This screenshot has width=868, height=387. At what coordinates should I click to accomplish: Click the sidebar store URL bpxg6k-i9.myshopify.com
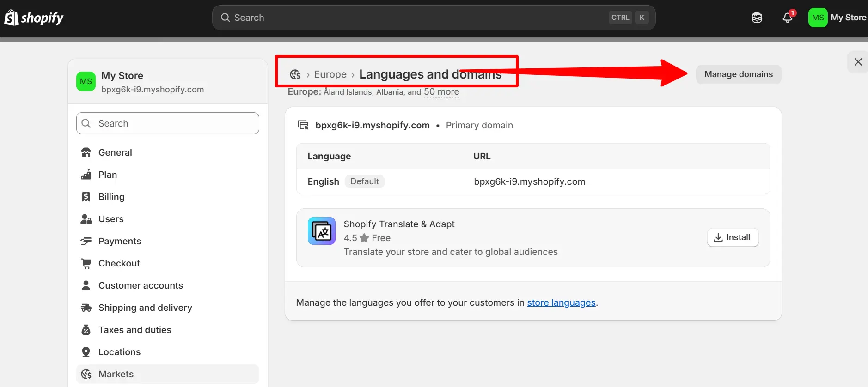tap(153, 90)
